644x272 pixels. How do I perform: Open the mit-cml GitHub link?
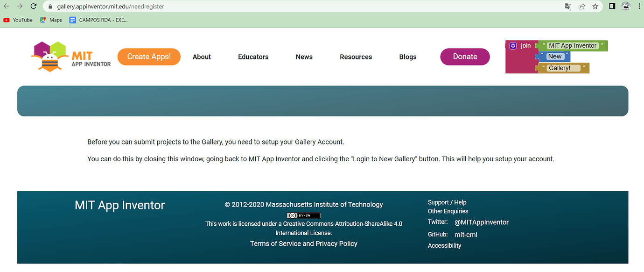[x=466, y=235]
